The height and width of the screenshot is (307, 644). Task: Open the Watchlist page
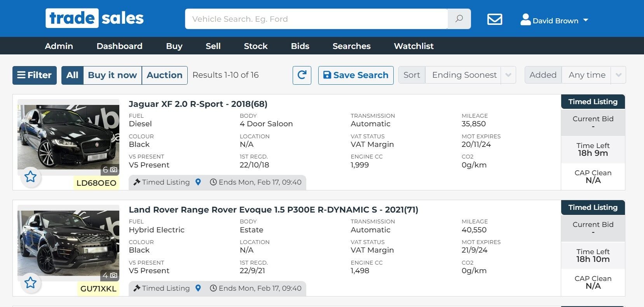point(414,46)
